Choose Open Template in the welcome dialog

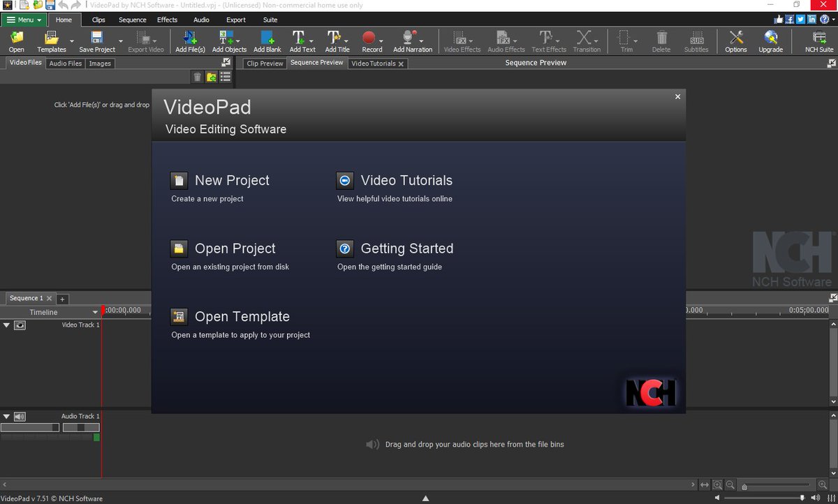tap(230, 317)
